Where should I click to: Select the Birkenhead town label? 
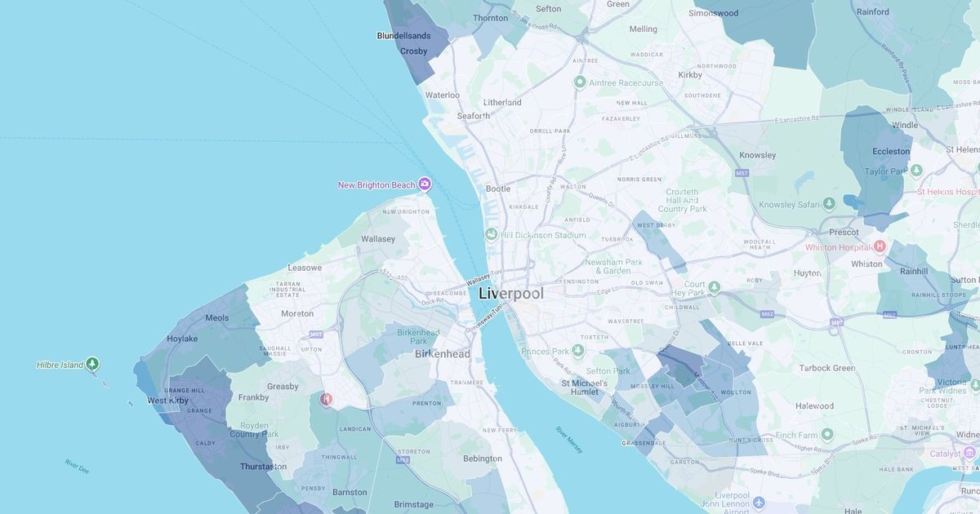(x=442, y=354)
